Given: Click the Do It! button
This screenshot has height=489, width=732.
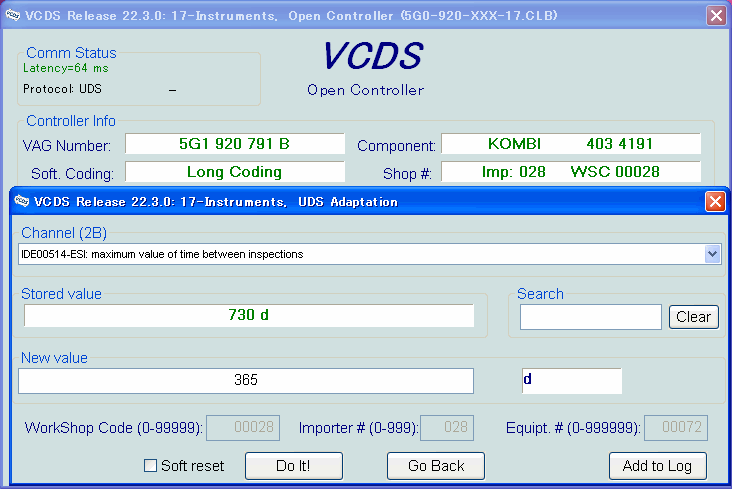Looking at the screenshot, I should coord(294,466).
